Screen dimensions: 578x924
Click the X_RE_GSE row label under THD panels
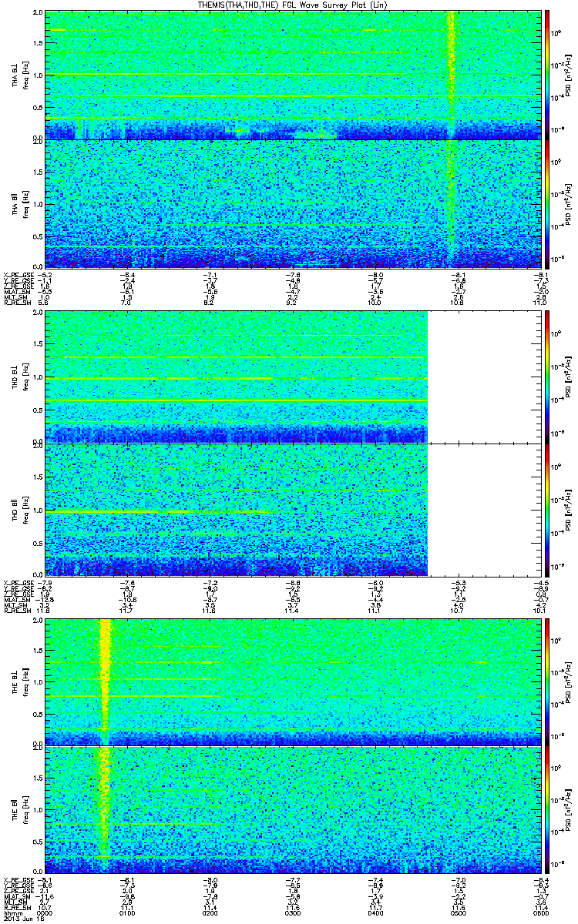click(18, 582)
